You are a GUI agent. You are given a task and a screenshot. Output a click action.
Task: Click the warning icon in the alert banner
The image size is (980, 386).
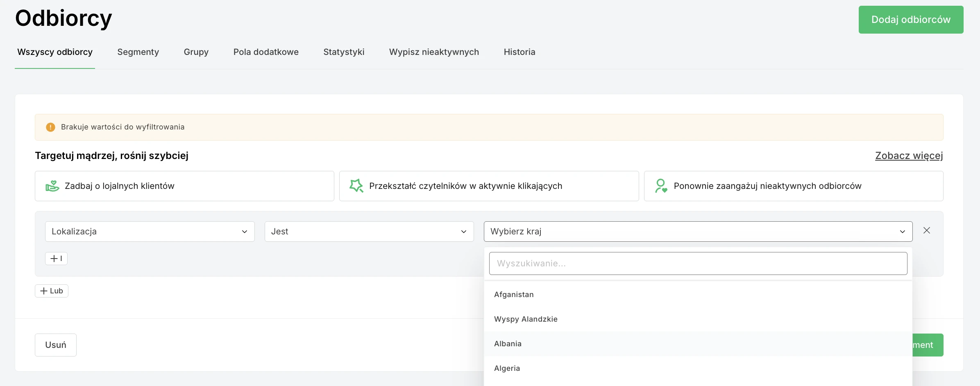point(50,127)
